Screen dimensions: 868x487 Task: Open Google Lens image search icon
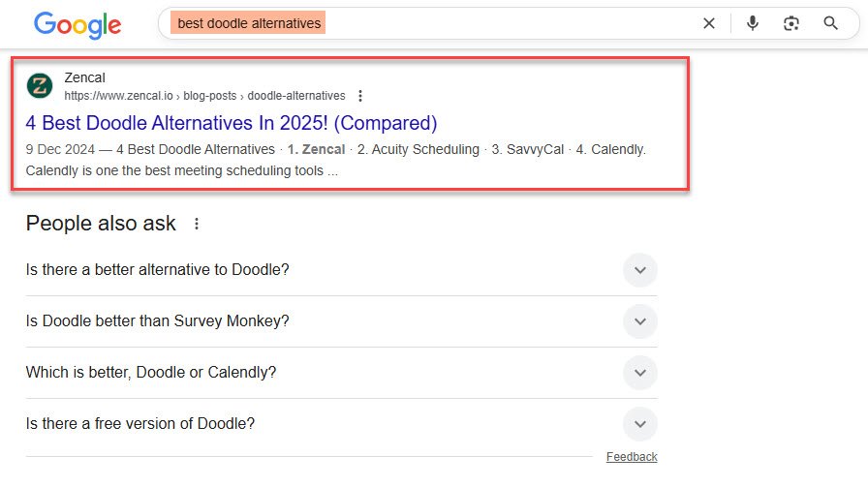[x=791, y=23]
